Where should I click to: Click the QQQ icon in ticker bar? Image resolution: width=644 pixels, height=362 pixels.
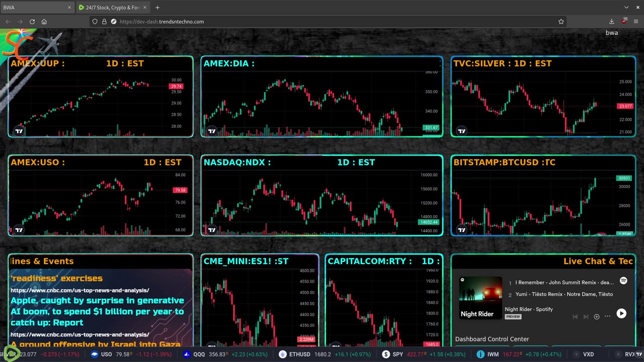[187, 354]
